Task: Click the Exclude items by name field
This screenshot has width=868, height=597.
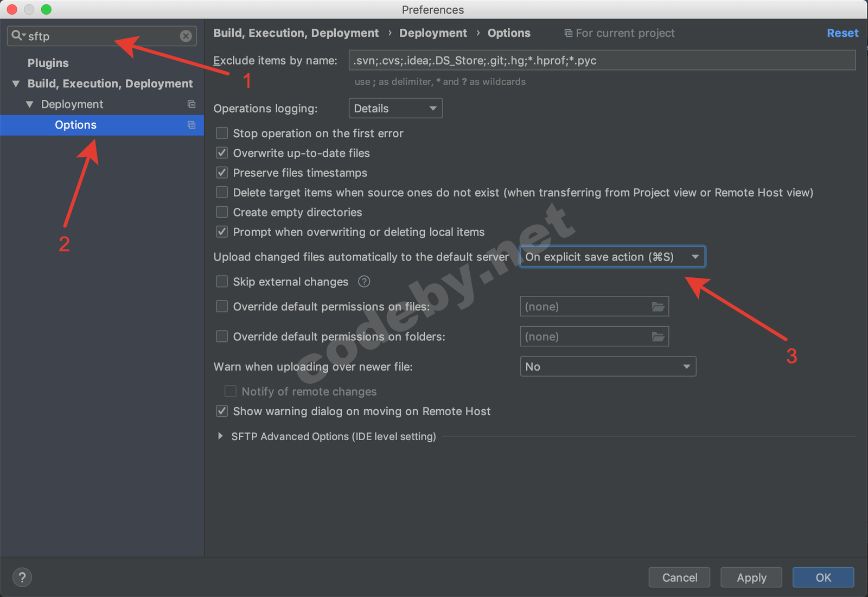Action: 602,60
